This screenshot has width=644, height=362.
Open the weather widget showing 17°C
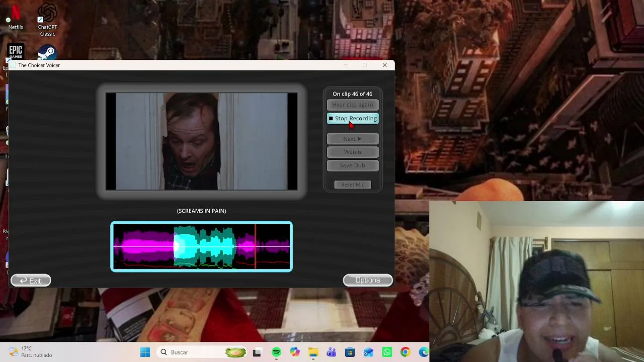tap(31, 352)
